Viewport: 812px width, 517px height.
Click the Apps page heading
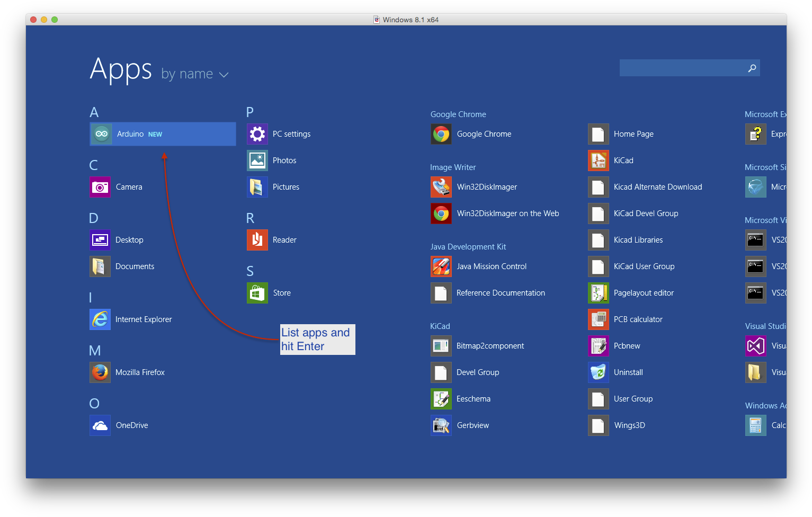tap(121, 70)
